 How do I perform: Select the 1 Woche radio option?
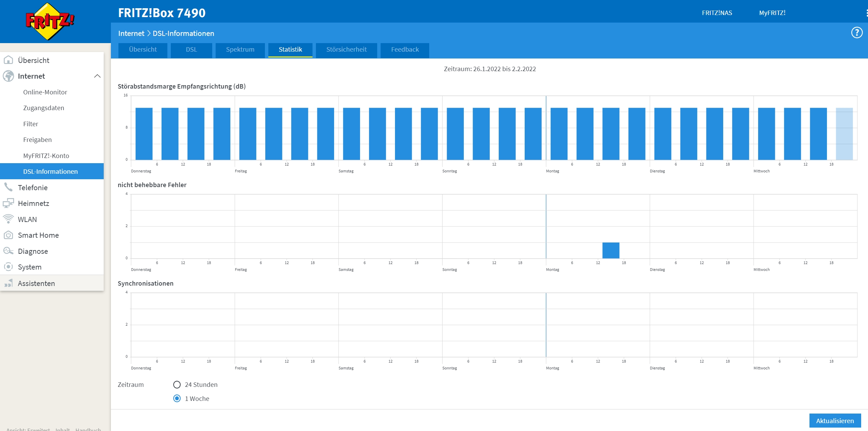(x=177, y=398)
